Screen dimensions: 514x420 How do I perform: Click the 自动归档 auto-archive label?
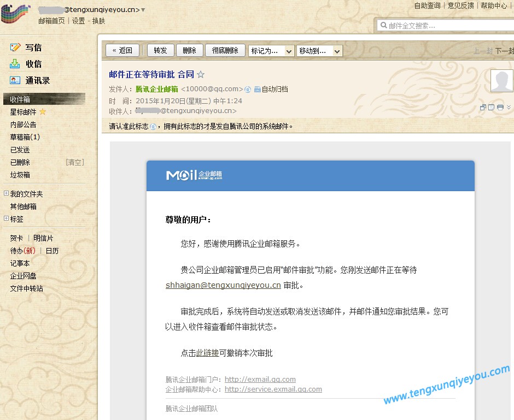tap(274, 89)
